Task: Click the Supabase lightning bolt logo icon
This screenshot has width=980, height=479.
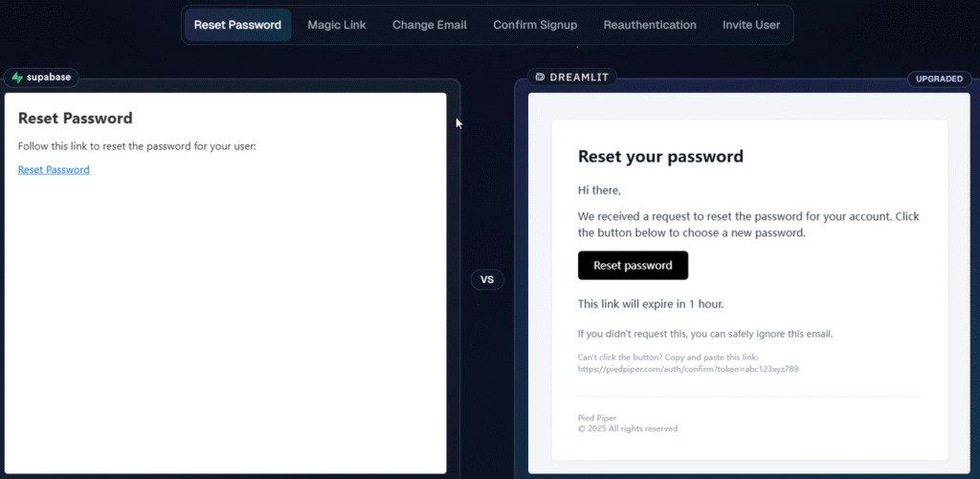Action: (x=17, y=77)
